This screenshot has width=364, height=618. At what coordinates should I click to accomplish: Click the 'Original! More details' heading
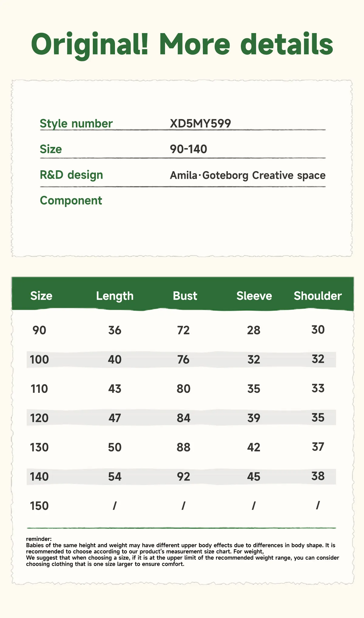182,45
